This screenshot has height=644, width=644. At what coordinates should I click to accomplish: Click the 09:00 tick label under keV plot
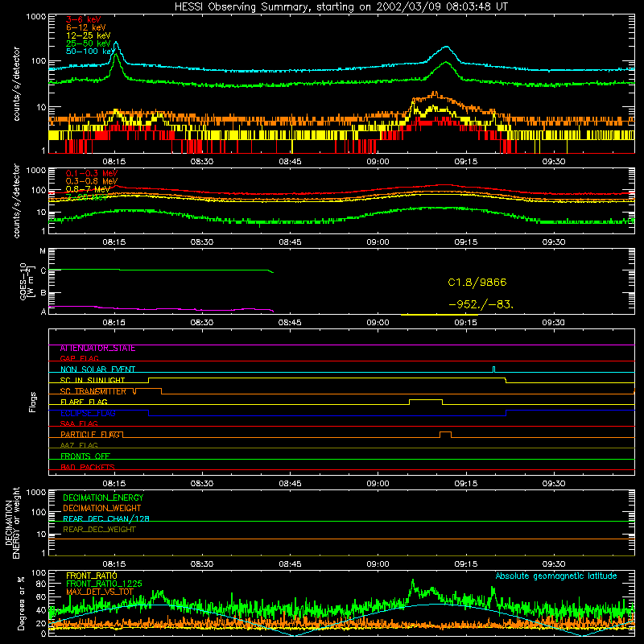pyautogui.click(x=378, y=162)
